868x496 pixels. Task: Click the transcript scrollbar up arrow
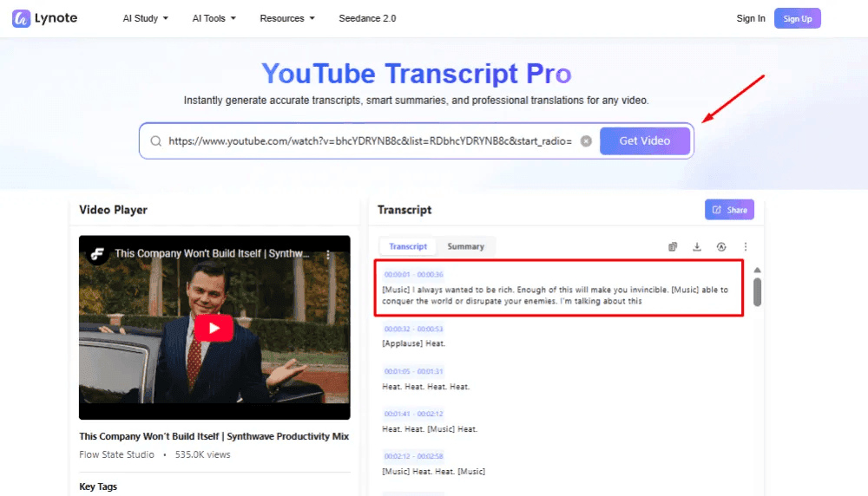click(x=757, y=270)
